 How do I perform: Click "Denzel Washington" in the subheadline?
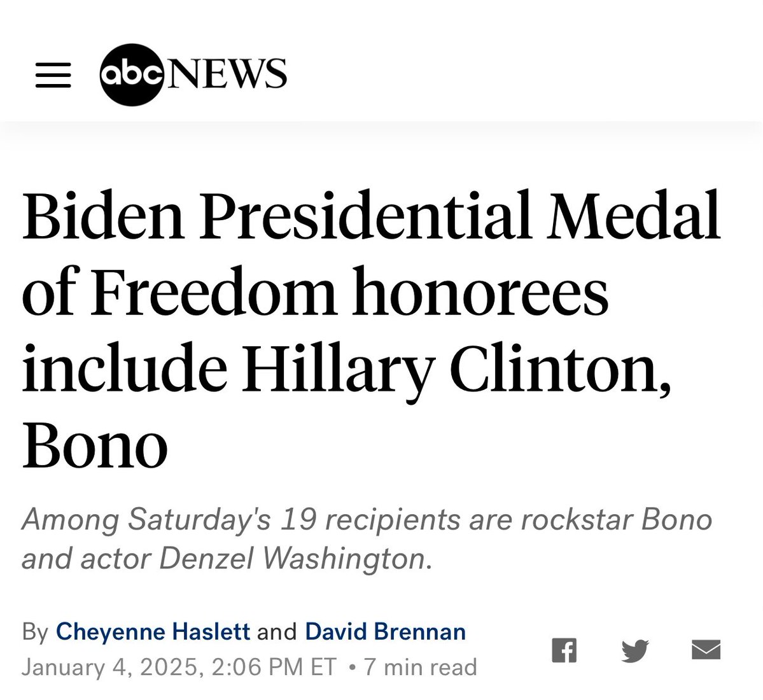click(x=291, y=559)
